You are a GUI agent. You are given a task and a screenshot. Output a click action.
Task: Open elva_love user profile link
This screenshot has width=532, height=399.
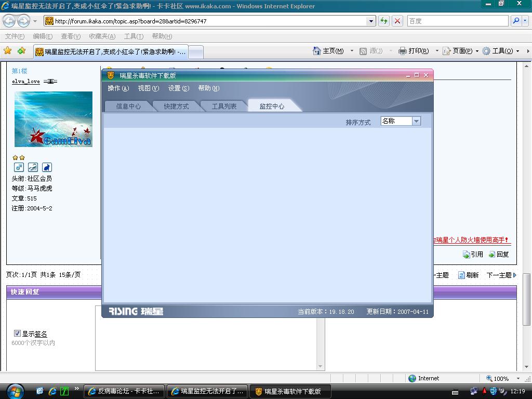pyautogui.click(x=26, y=82)
